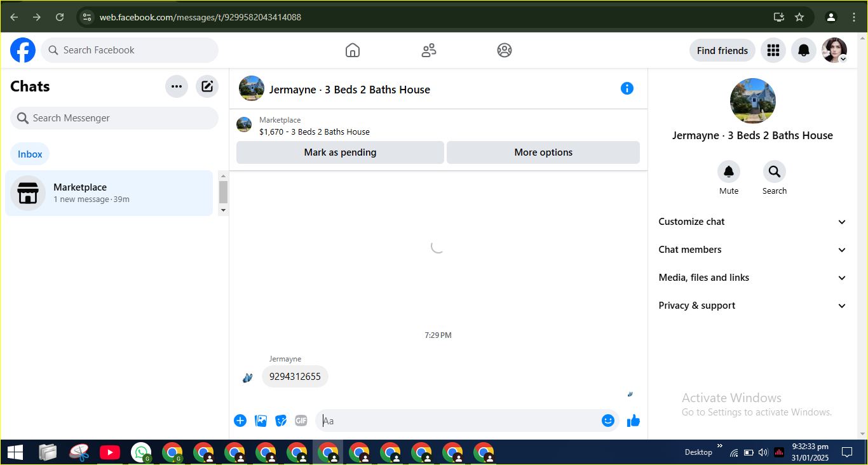Expand Media, files and links section

[752, 278]
